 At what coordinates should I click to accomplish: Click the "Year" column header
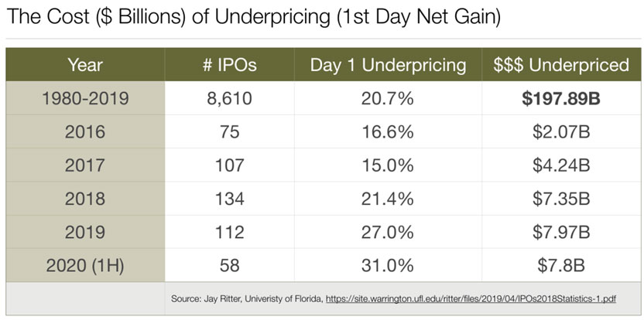point(85,65)
